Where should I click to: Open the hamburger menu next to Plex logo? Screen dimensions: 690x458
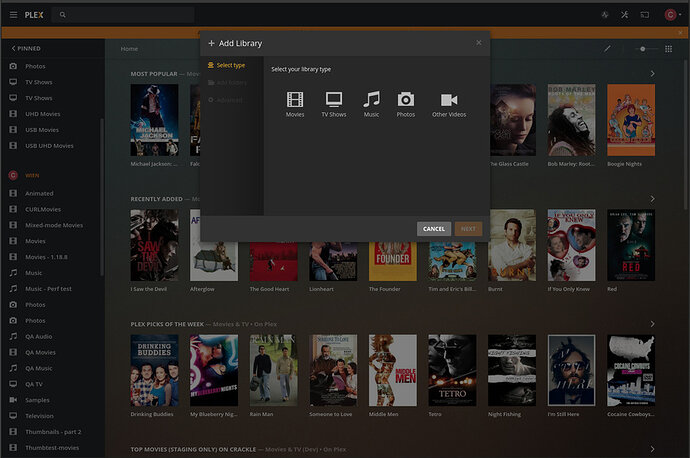[x=14, y=15]
